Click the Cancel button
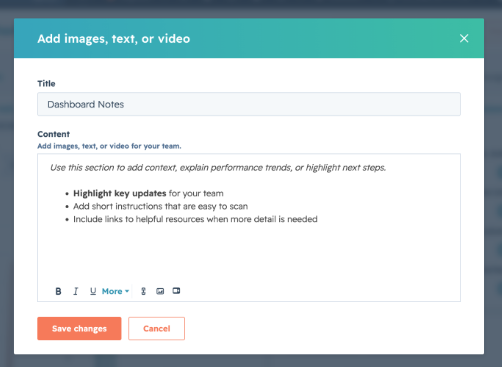The height and width of the screenshot is (367, 502). (157, 328)
